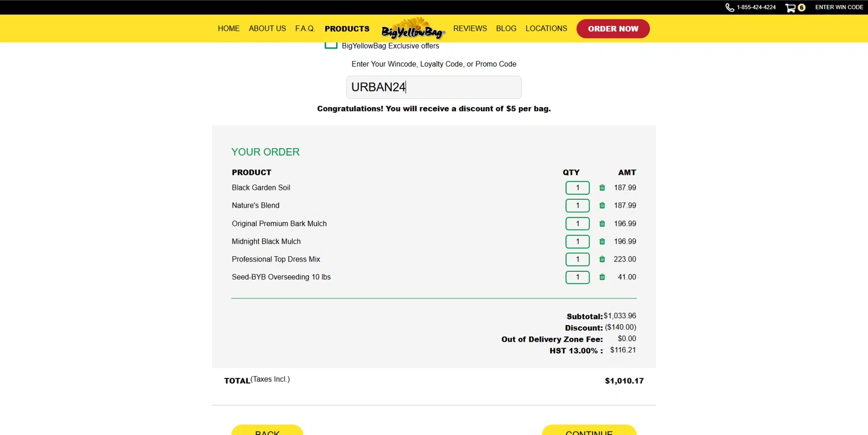The width and height of the screenshot is (868, 435).
Task: Remove Midnight Black Mulch via trash icon
Action: pyautogui.click(x=602, y=241)
